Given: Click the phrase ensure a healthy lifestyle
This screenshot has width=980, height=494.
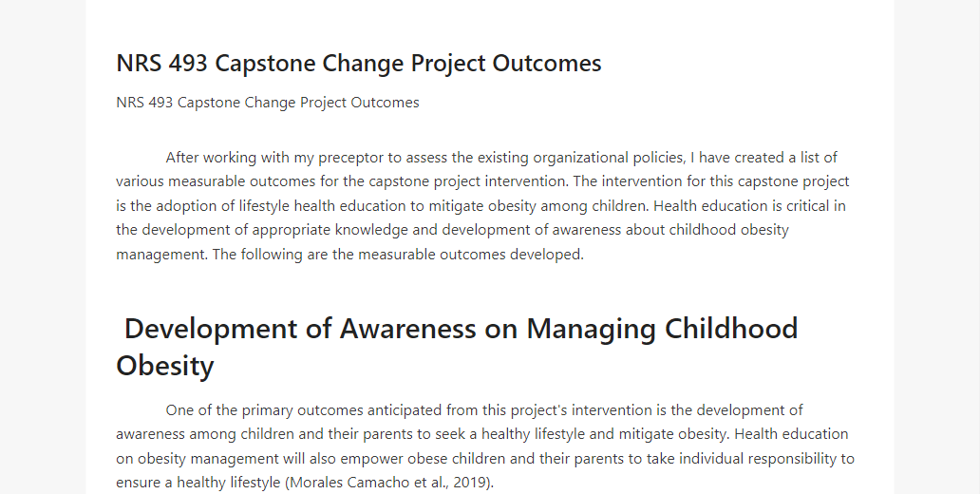Looking at the screenshot, I should (198, 483).
